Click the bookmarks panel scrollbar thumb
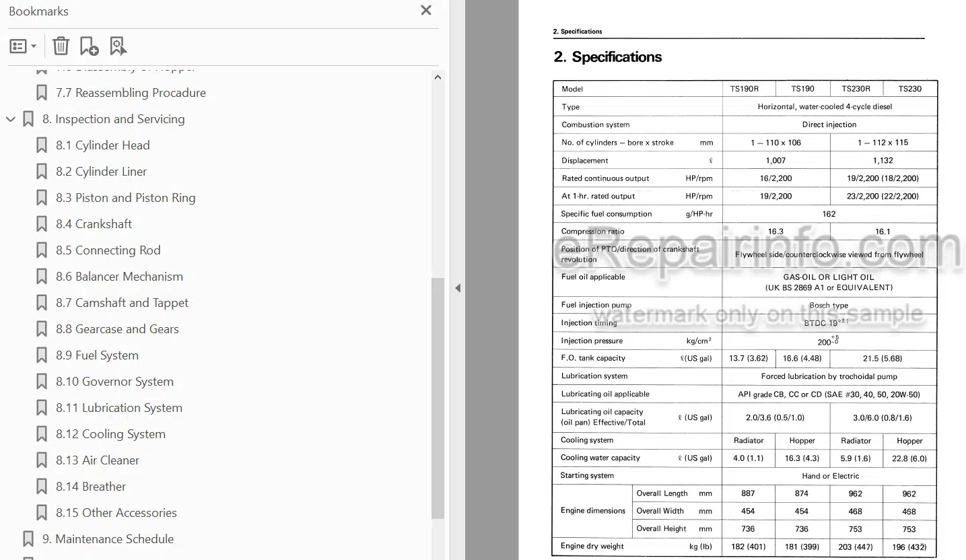 click(438, 398)
